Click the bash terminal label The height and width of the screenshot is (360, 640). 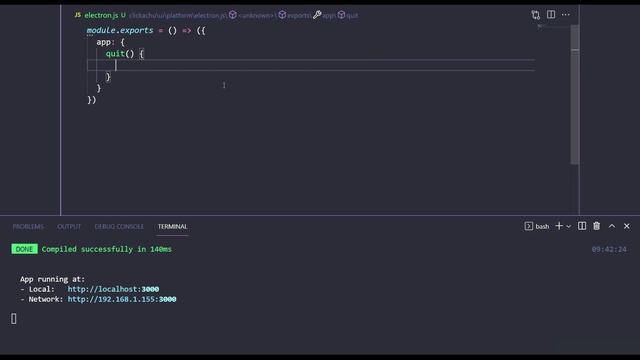(x=537, y=226)
